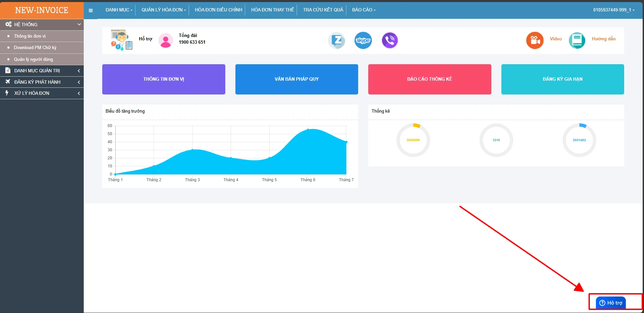Click the NEW-INVOICE logo
The image size is (644, 313).
42,10
